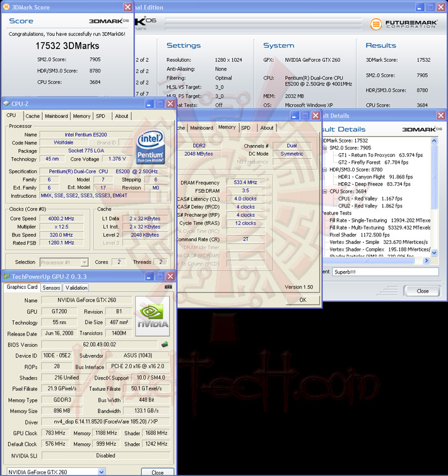Click the DRAM Frequency value 533.4 MHz
This screenshot has height=476, width=448.
(x=245, y=182)
